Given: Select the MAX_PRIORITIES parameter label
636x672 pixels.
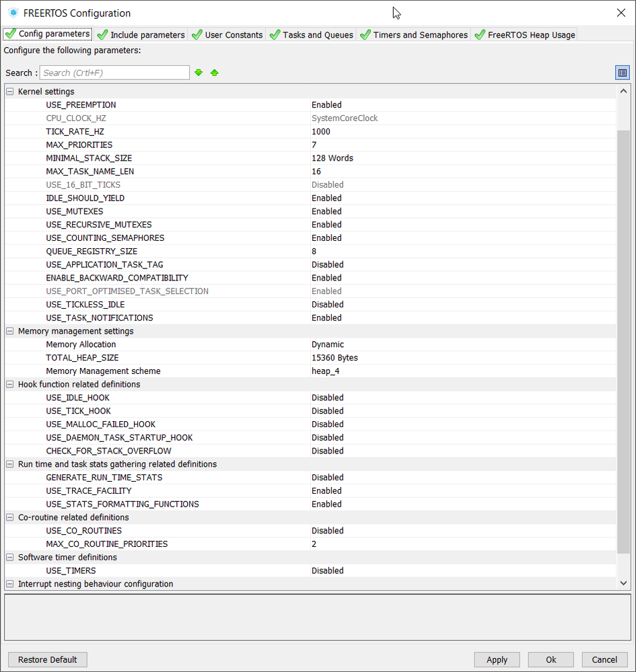Looking at the screenshot, I should [x=79, y=145].
